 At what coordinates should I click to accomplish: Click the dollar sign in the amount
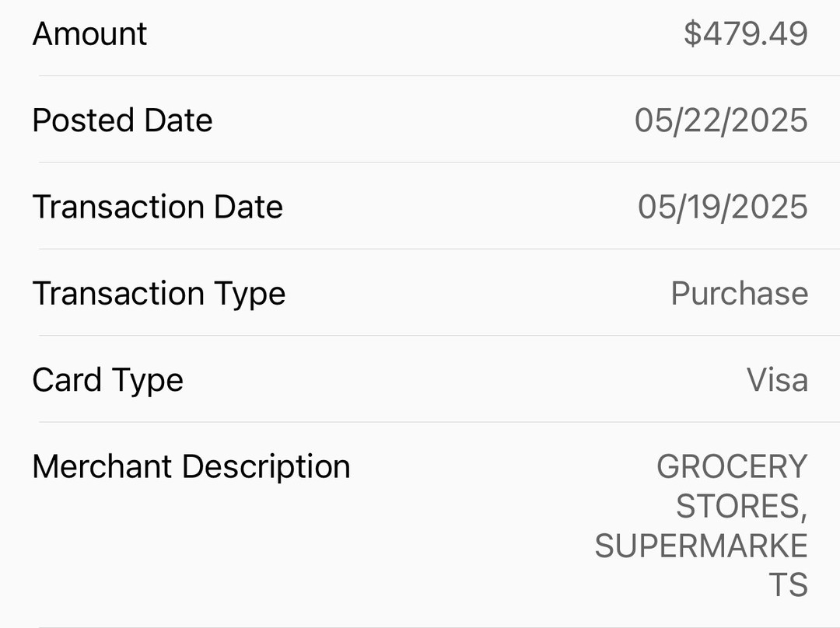click(692, 33)
